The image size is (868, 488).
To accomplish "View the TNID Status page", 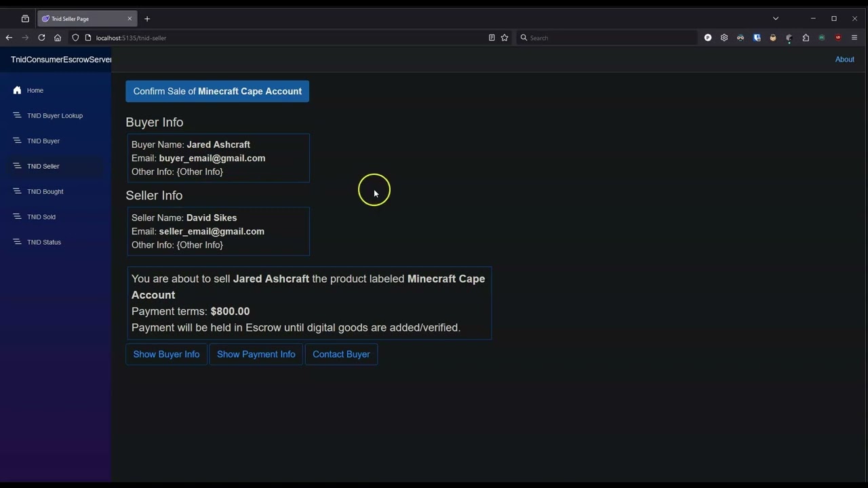I will point(56,242).
